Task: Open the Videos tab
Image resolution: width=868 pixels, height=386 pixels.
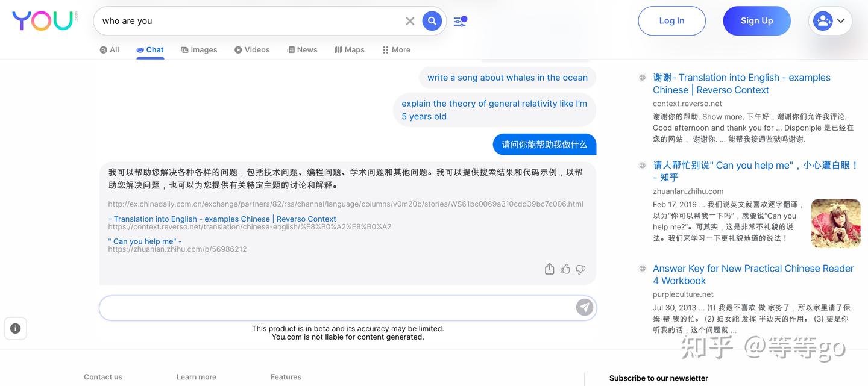Action: coord(252,50)
